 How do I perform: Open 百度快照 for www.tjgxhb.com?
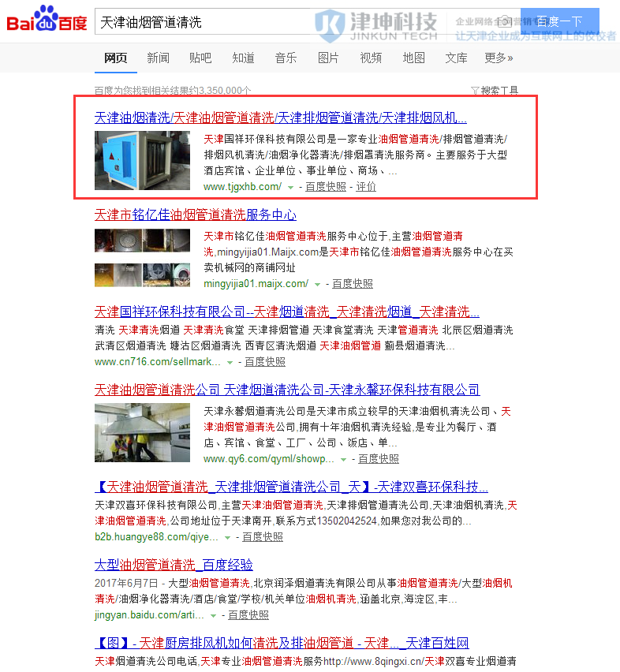[x=326, y=187]
